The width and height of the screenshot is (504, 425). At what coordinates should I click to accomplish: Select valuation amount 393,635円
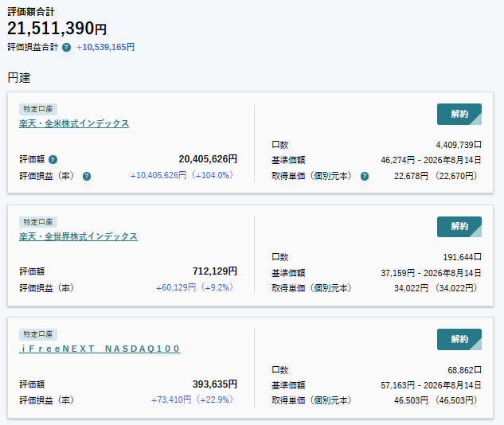pos(215,384)
